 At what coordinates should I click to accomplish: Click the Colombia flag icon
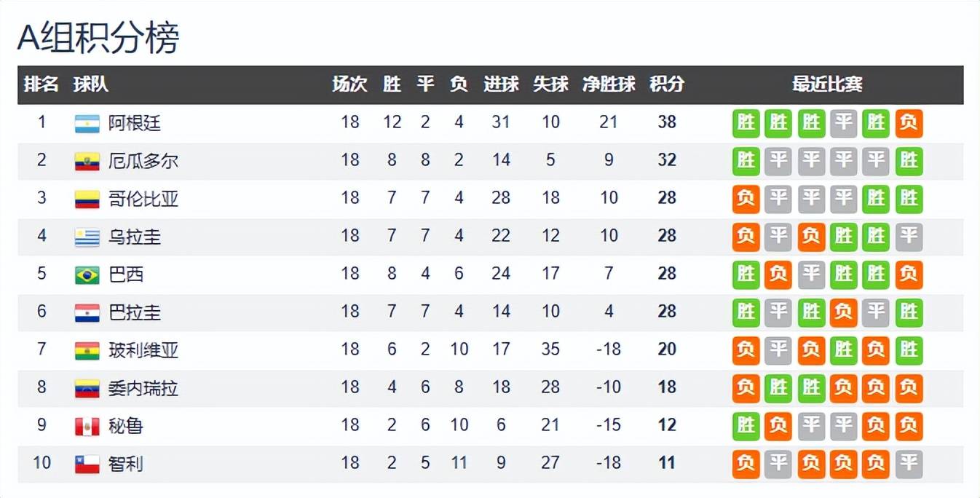coord(87,199)
